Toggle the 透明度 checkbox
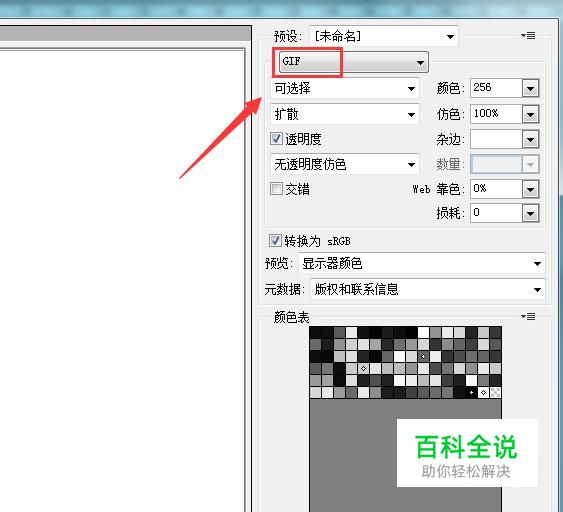The width and height of the screenshot is (563, 512). (276, 139)
